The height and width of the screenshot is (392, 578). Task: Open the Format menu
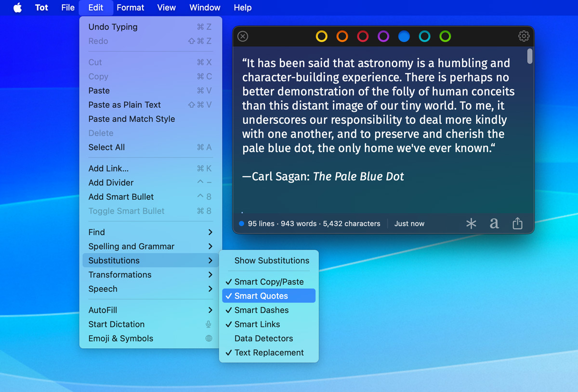coord(130,8)
